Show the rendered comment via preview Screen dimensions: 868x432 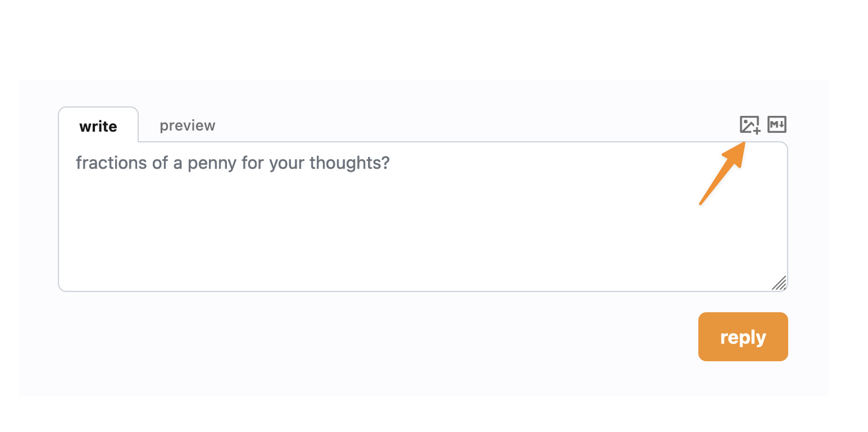pos(187,126)
